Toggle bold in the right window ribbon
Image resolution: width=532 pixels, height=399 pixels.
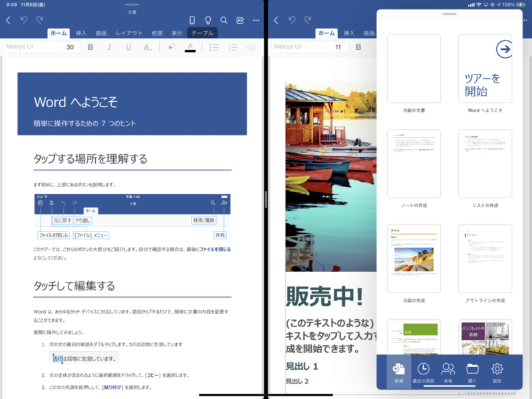click(x=358, y=47)
